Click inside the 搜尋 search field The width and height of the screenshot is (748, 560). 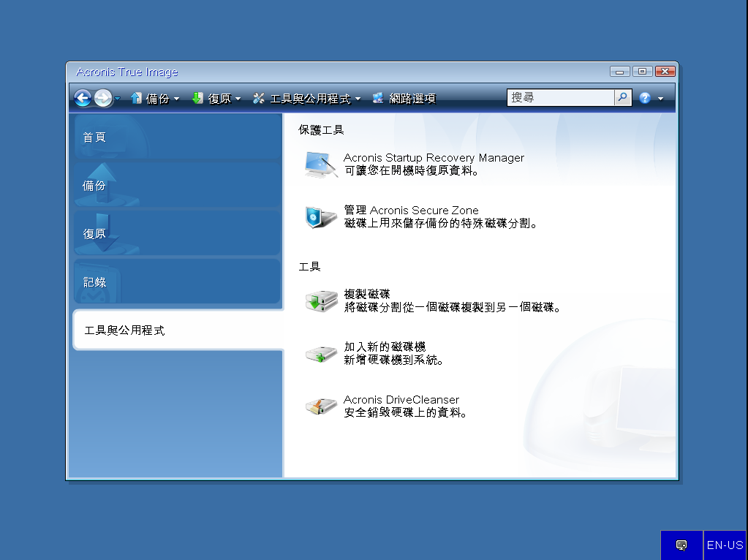tap(561, 98)
